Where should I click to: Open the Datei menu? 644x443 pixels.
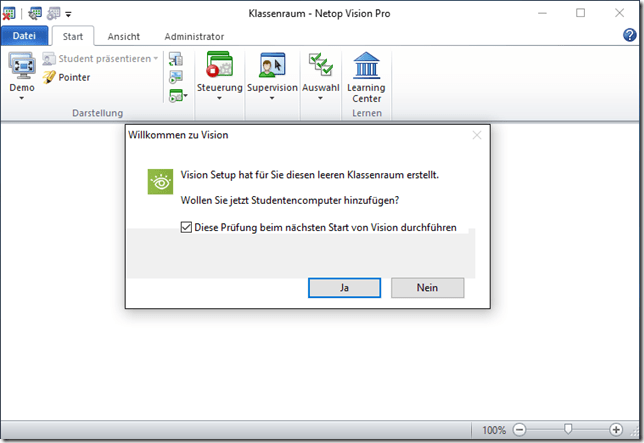point(24,36)
